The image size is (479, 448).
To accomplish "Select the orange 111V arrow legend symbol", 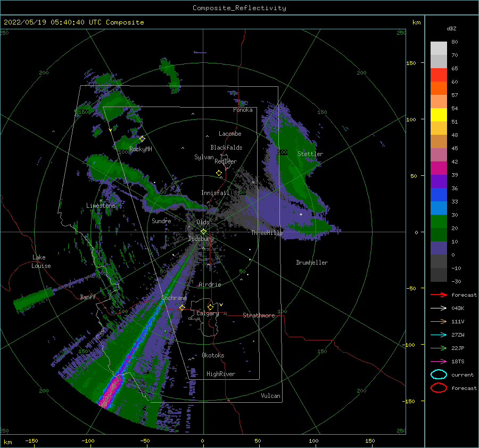I will click(x=439, y=321).
